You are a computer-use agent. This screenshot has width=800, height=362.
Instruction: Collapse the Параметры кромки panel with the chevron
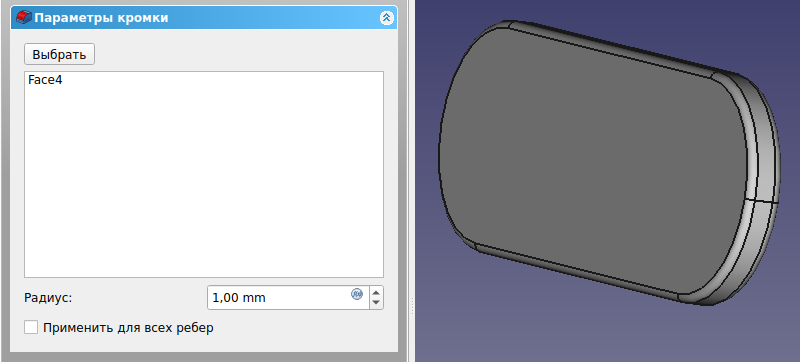(386, 18)
